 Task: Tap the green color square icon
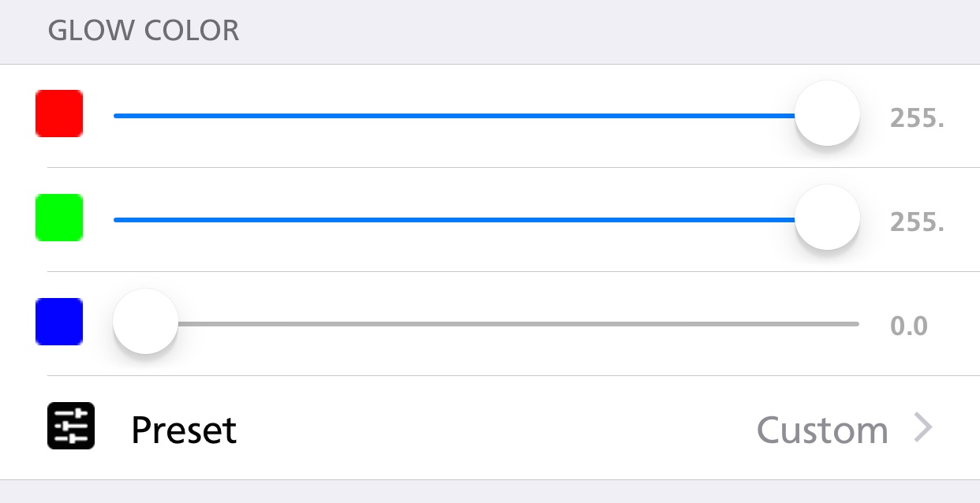[x=59, y=218]
